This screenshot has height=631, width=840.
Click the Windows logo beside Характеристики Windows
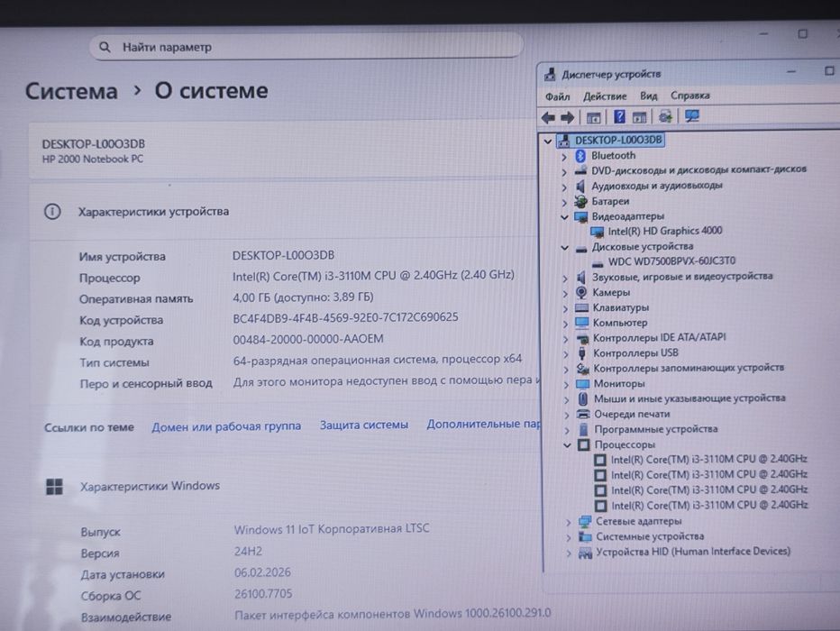click(x=55, y=487)
